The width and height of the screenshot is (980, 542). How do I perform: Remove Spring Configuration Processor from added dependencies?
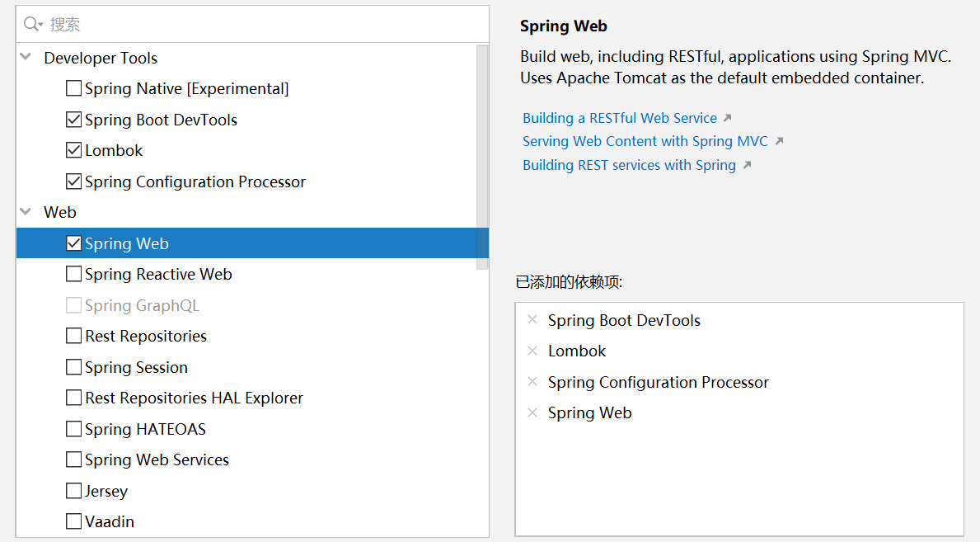point(532,381)
